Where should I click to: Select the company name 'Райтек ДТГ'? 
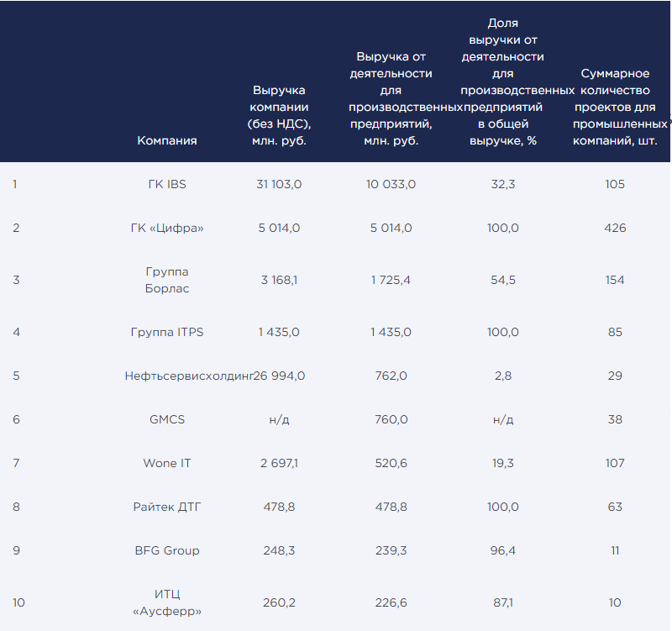tap(166, 507)
